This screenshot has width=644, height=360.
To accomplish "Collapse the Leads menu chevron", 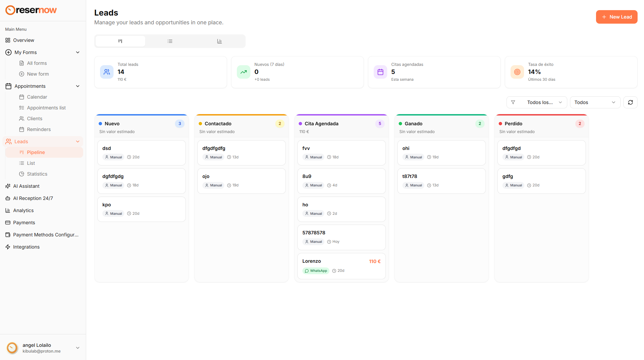I will pyautogui.click(x=78, y=142).
